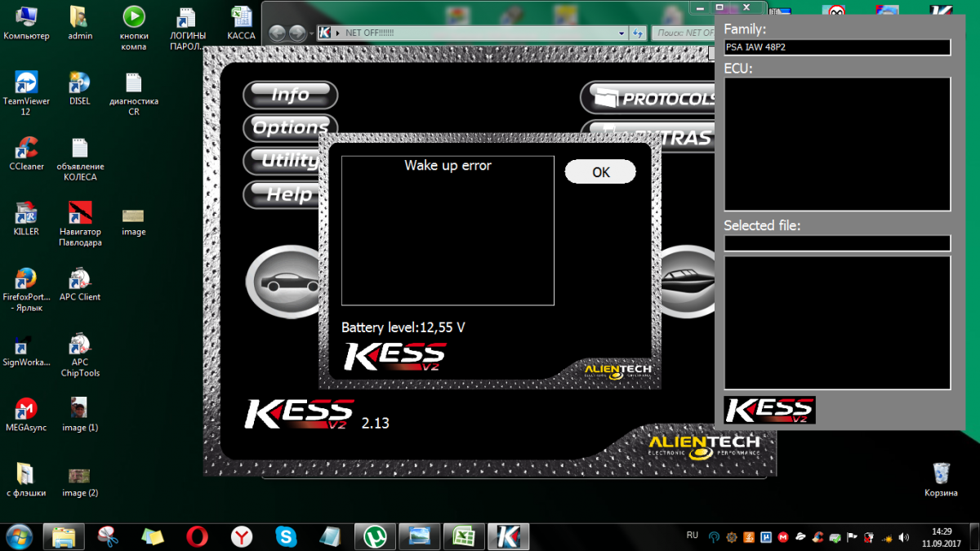
Task: Open the DISEL desktop shortcut
Action: pyautogui.click(x=80, y=88)
